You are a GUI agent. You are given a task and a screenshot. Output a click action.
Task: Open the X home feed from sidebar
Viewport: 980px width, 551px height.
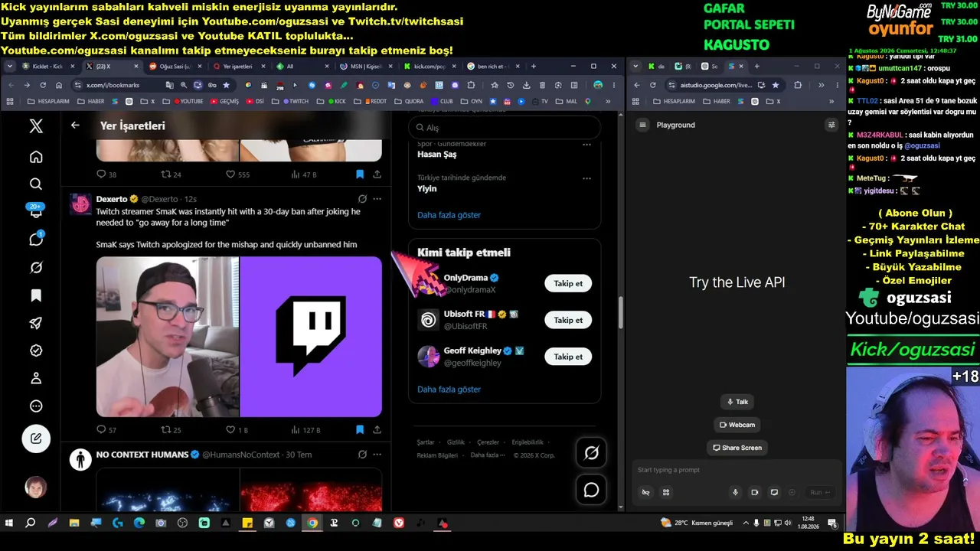(36, 157)
